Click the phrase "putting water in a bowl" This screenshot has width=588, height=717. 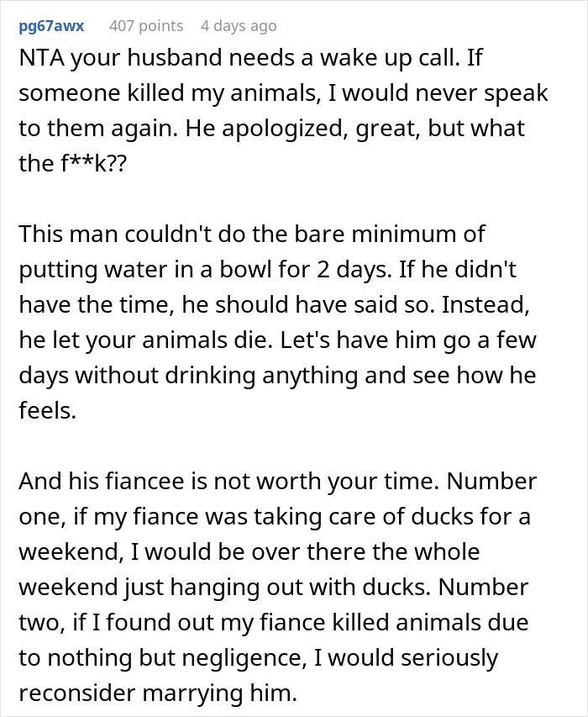[142, 268]
